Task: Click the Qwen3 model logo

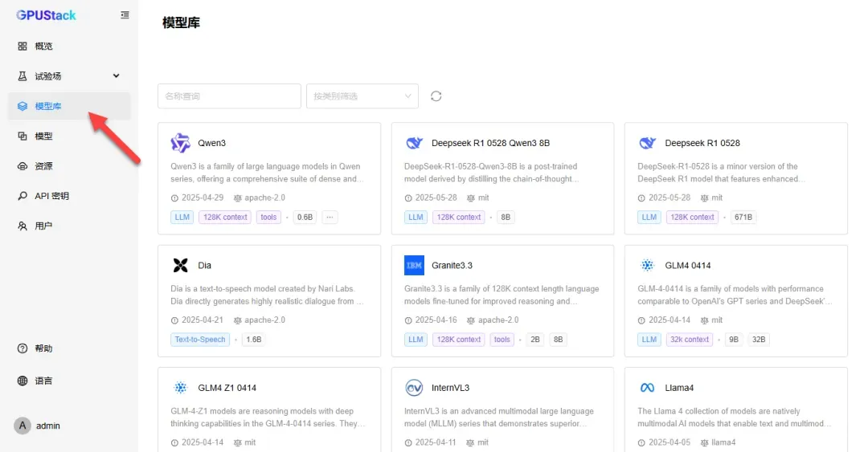Action: (x=181, y=143)
